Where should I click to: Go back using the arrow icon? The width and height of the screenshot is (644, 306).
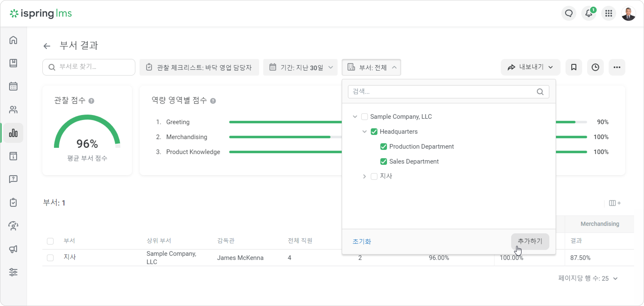(x=47, y=46)
